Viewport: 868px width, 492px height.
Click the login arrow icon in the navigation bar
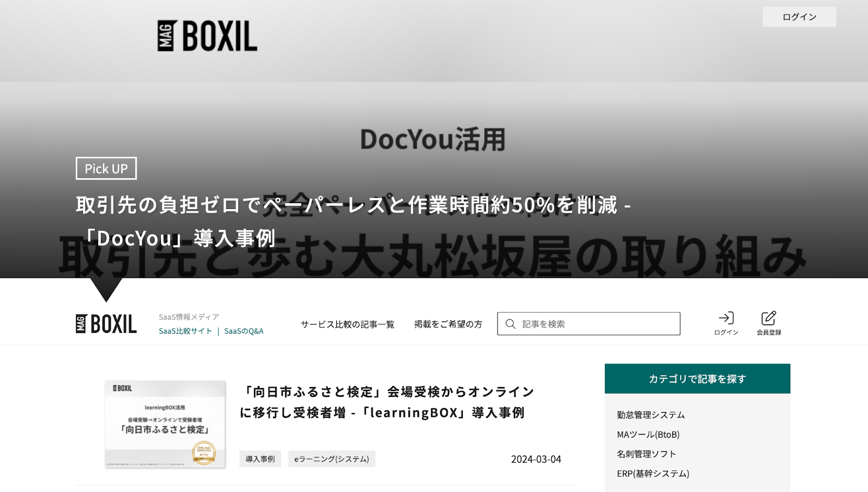[726, 318]
